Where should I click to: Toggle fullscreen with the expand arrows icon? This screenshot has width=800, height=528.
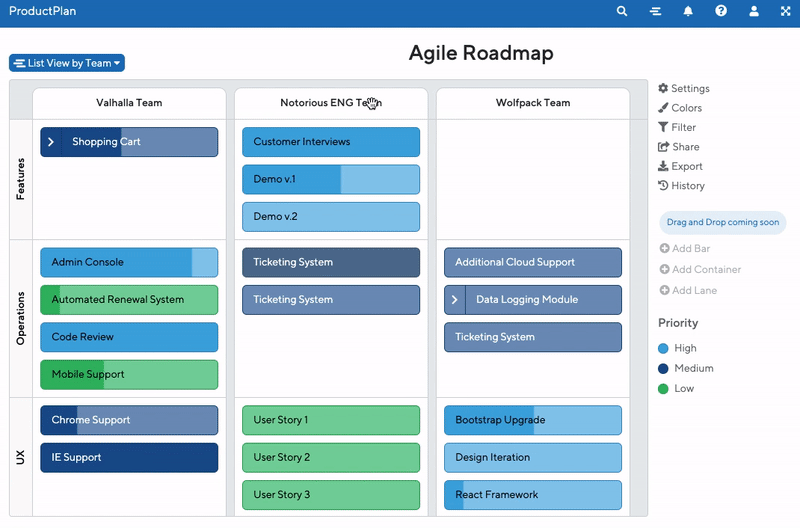(x=786, y=11)
